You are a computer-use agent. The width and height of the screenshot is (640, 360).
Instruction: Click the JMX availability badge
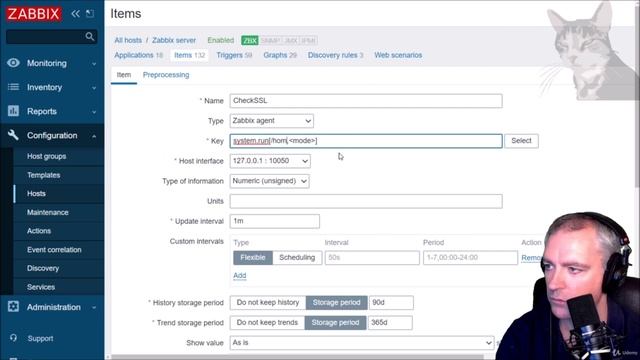(290, 40)
